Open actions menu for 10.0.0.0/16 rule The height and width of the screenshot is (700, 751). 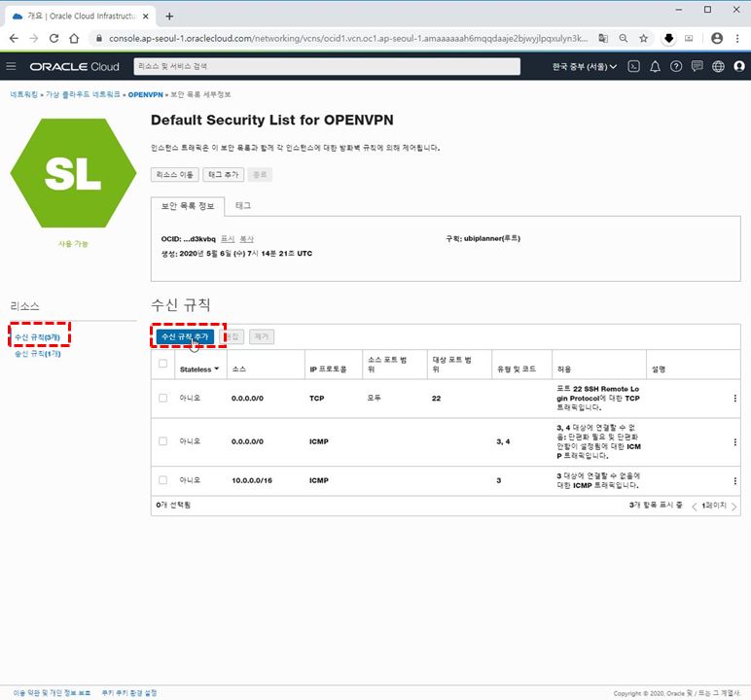click(x=734, y=480)
